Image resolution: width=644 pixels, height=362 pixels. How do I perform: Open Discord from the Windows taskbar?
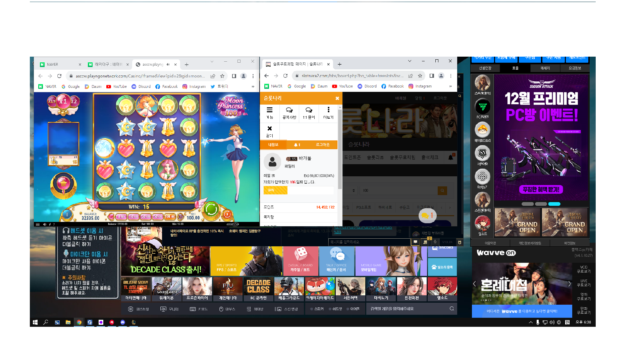123,322
